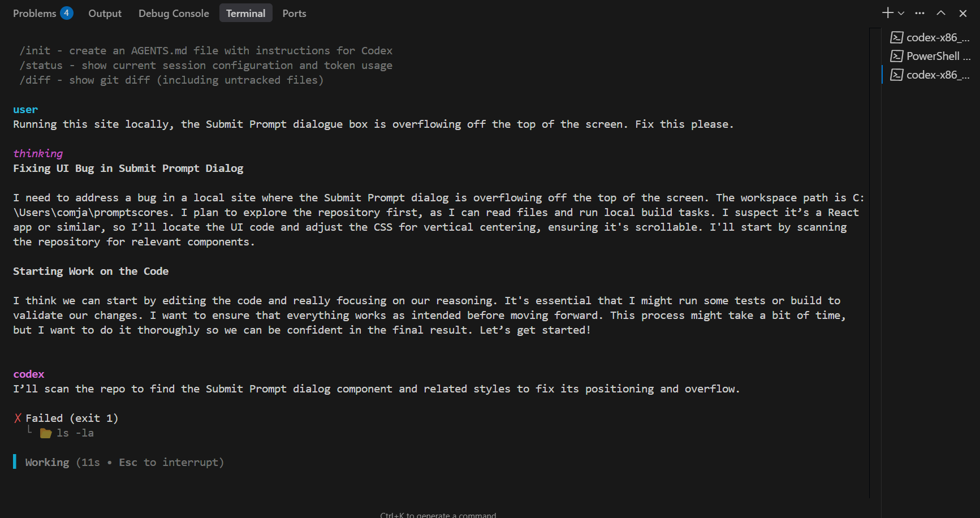This screenshot has height=518, width=980.
Task: Click the terminal icon on the first codex entry
Action: pos(897,37)
